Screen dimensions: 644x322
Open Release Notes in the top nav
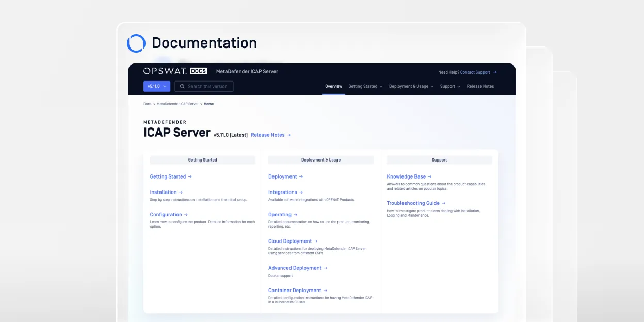click(x=480, y=86)
